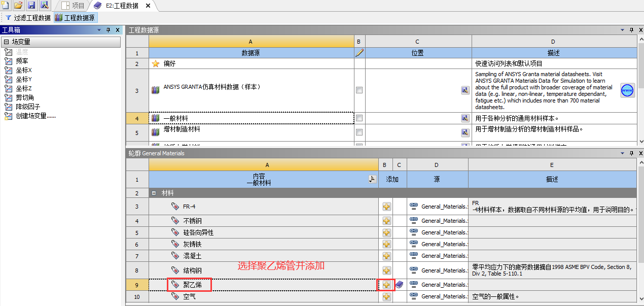
Task: Check the box for 一般材料 data source
Action: [359, 118]
